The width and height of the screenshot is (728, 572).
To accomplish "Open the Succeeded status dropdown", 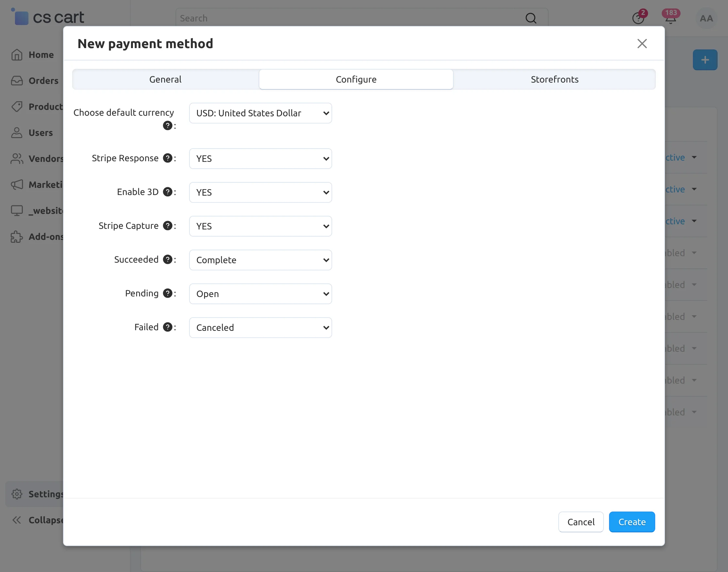I will click(x=261, y=260).
